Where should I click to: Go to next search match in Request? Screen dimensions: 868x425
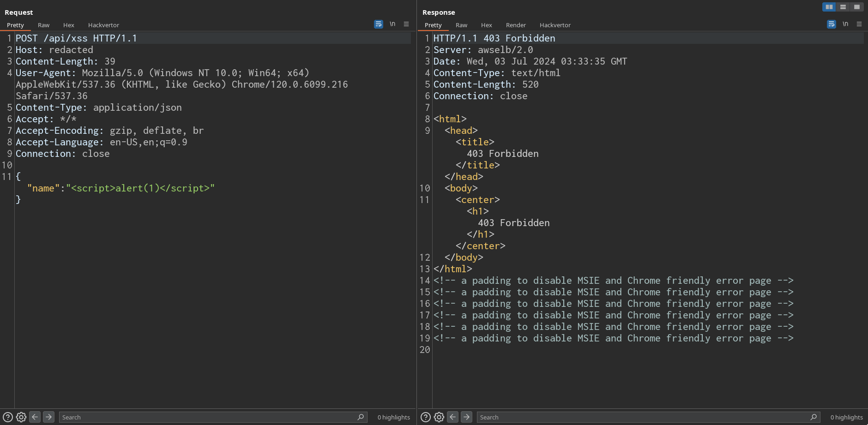click(48, 417)
